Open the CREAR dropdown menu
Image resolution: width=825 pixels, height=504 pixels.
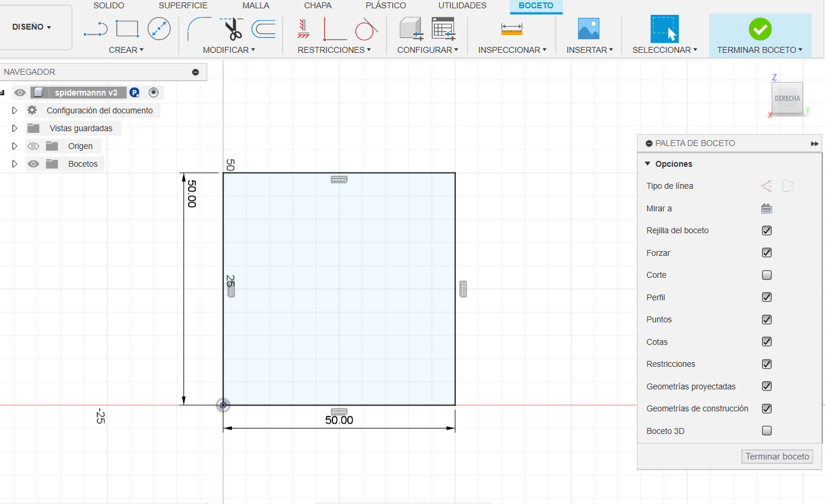pos(126,50)
